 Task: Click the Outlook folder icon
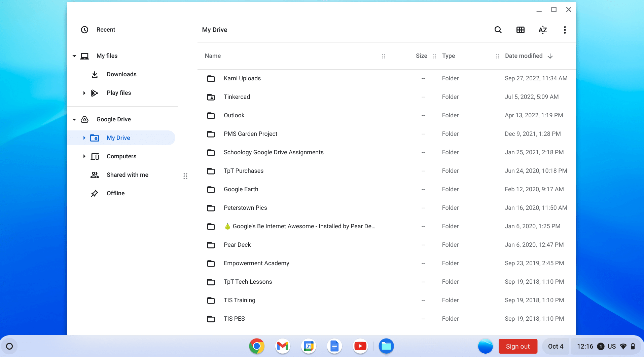(211, 116)
